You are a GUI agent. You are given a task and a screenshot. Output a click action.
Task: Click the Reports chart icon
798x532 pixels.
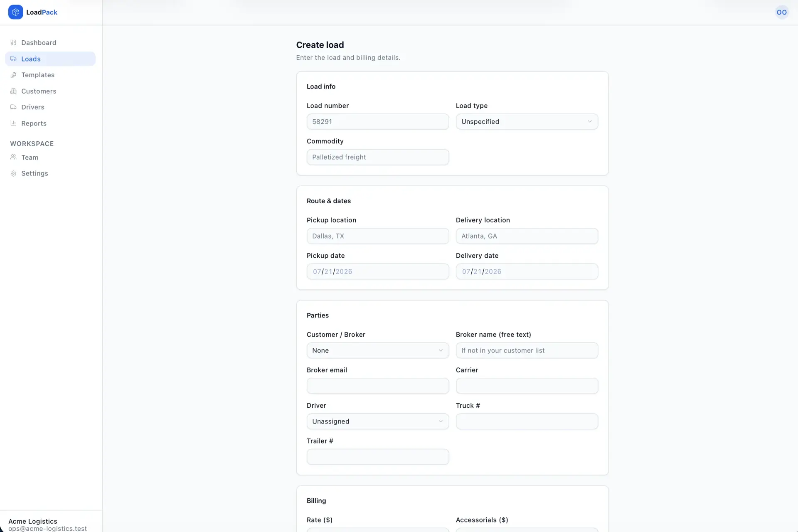[x=13, y=123]
